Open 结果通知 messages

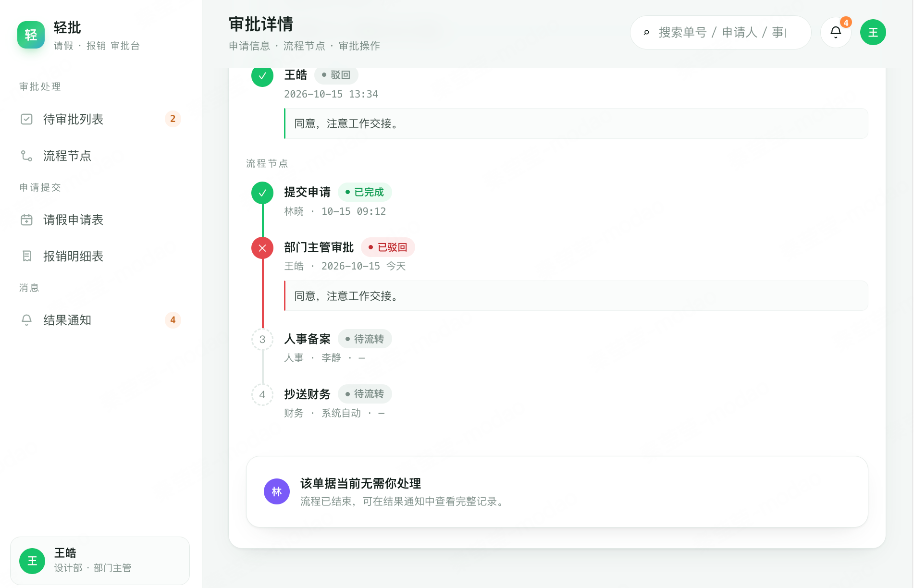pos(100,320)
